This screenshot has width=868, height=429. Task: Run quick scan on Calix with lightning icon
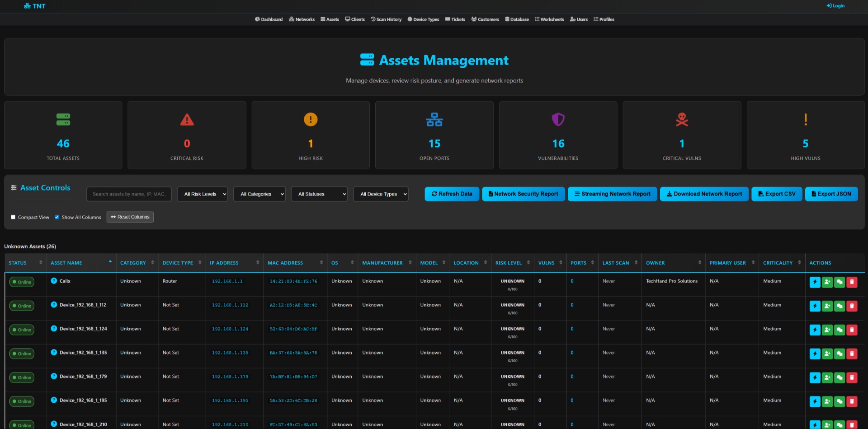click(x=815, y=282)
